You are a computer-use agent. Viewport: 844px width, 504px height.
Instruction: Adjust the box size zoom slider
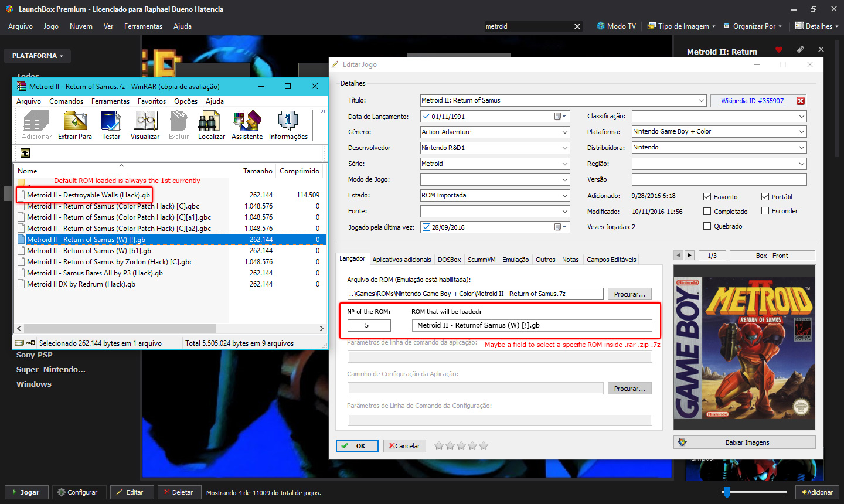[727, 492]
